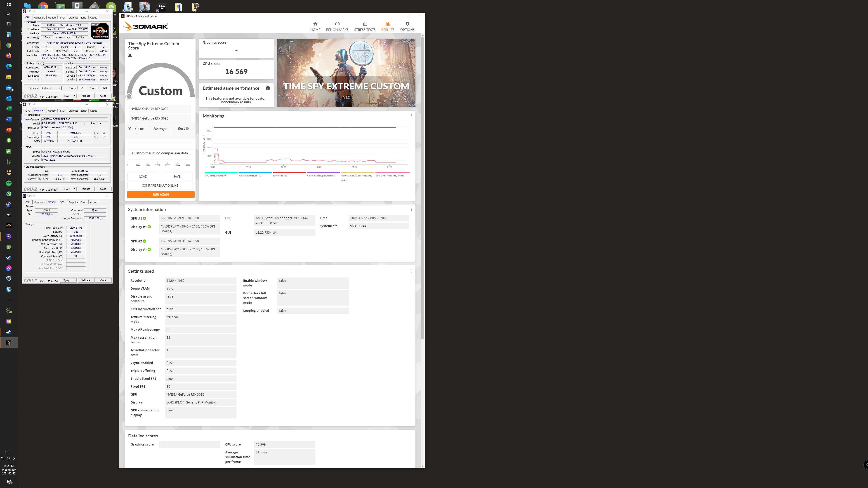
Task: Open Word from the taskbar
Action: tap(9, 119)
